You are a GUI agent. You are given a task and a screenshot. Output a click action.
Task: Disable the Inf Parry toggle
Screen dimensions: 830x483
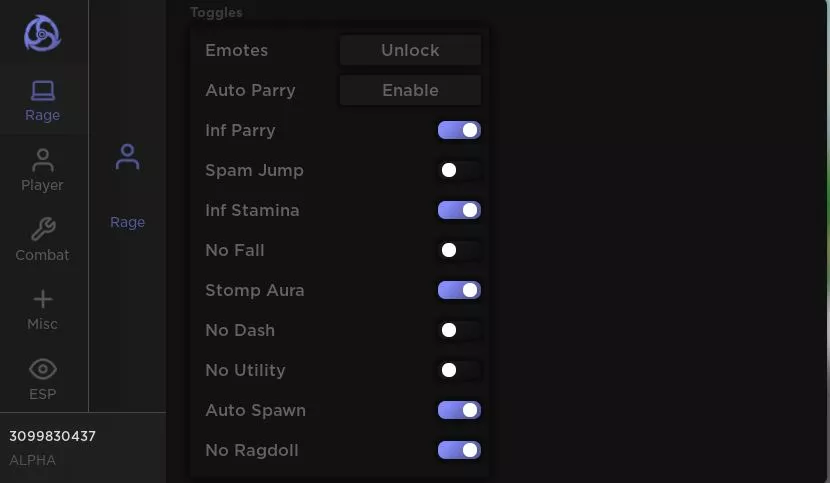tap(459, 130)
